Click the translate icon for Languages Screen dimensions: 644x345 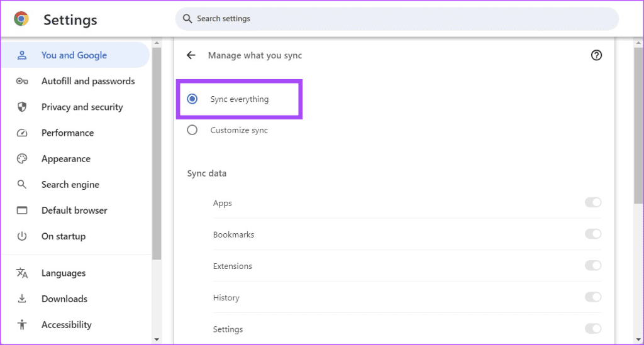pos(22,273)
